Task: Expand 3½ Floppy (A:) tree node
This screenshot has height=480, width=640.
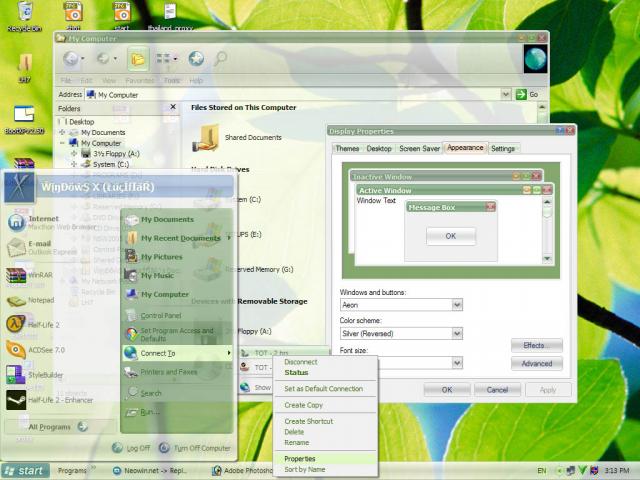Action: (74, 154)
